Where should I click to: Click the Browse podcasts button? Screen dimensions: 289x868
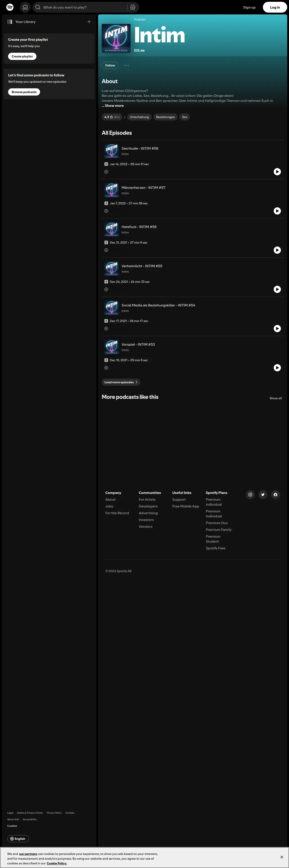[x=24, y=92]
